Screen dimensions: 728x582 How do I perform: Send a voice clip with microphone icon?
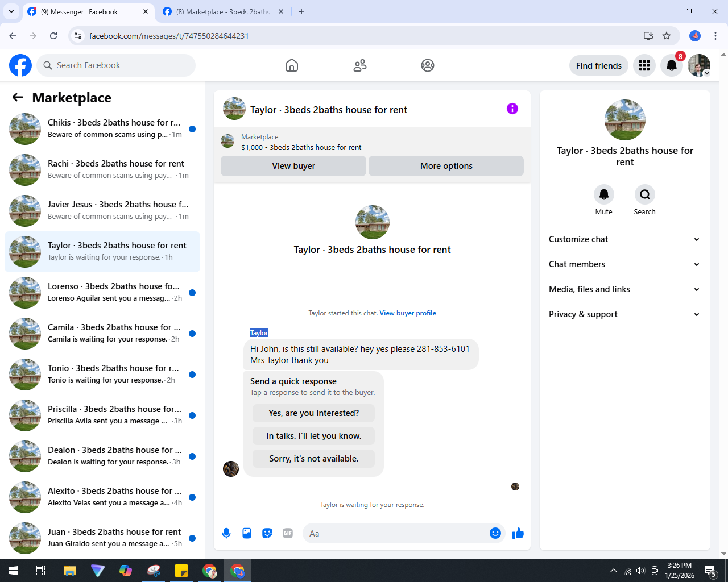pos(226,533)
